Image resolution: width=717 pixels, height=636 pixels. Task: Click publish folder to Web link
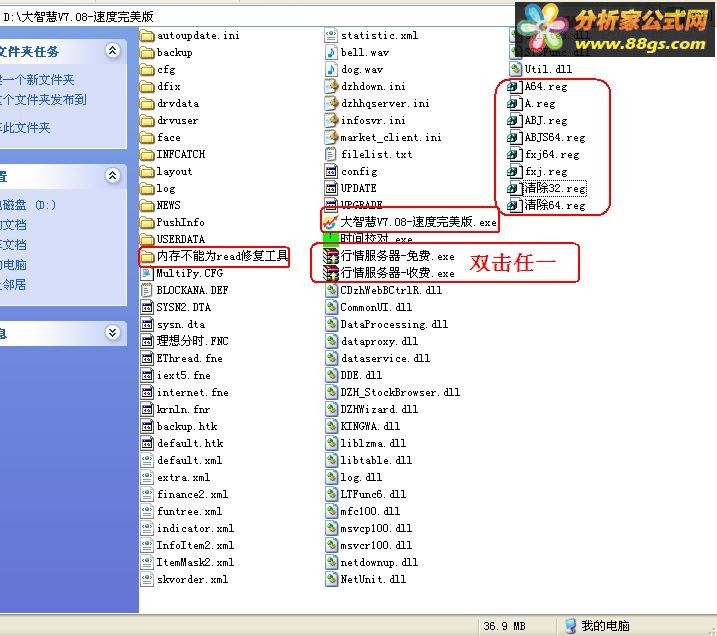[43, 100]
